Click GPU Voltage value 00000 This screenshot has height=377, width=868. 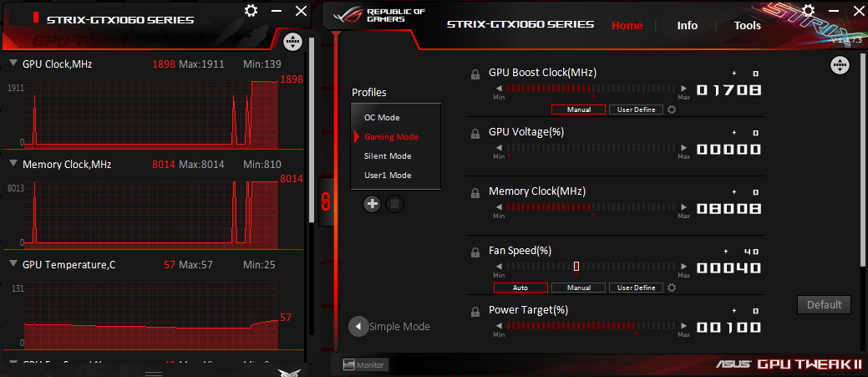tap(728, 150)
